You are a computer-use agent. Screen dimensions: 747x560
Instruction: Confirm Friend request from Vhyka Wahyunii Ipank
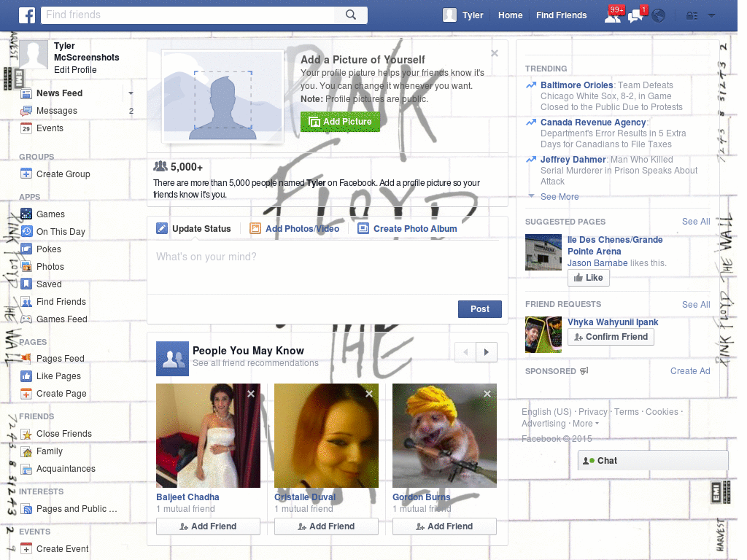[x=611, y=337]
